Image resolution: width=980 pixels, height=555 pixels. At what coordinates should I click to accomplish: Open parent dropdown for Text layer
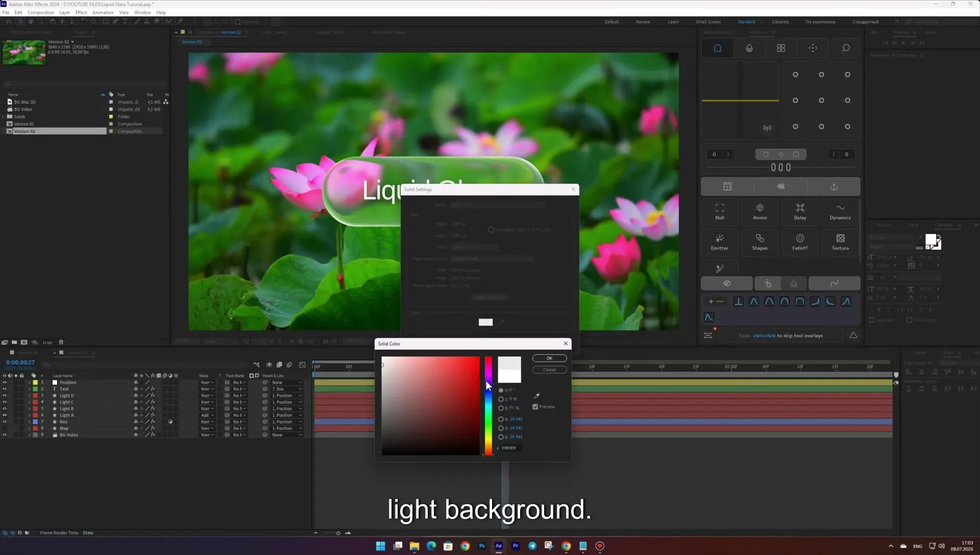point(287,389)
